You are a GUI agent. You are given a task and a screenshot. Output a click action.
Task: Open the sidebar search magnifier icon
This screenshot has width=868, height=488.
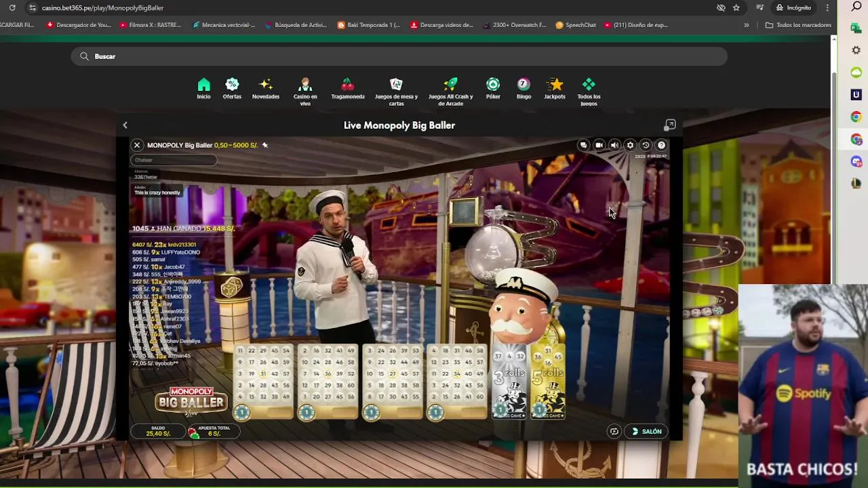point(857,7)
